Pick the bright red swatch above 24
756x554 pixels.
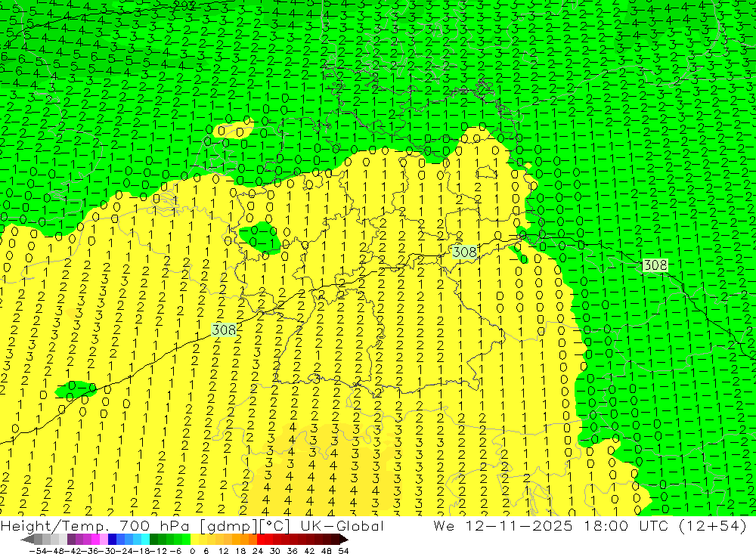pyautogui.click(x=261, y=540)
